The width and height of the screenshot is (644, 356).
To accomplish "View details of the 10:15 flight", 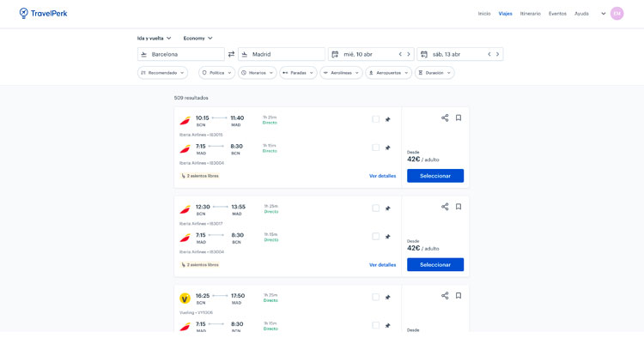I will point(382,176).
